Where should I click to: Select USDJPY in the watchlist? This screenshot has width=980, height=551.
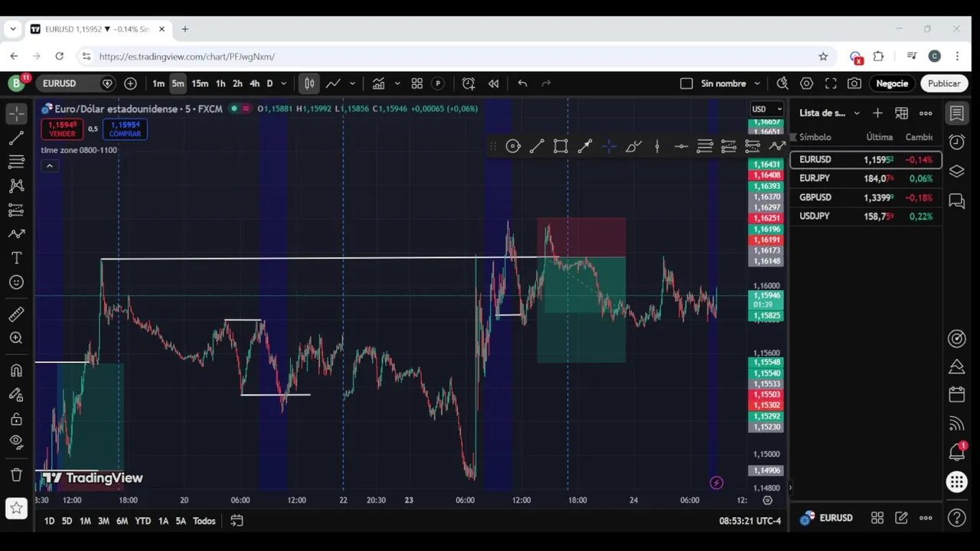click(866, 217)
